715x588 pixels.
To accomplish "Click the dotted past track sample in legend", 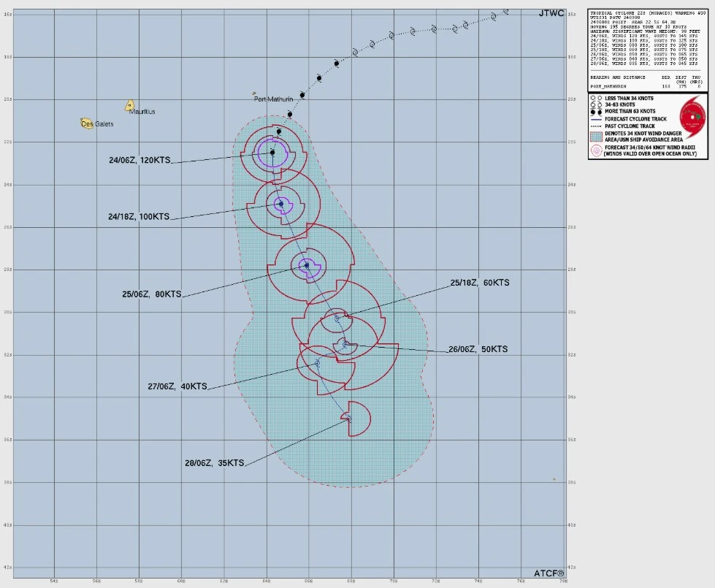I will 596,126.
